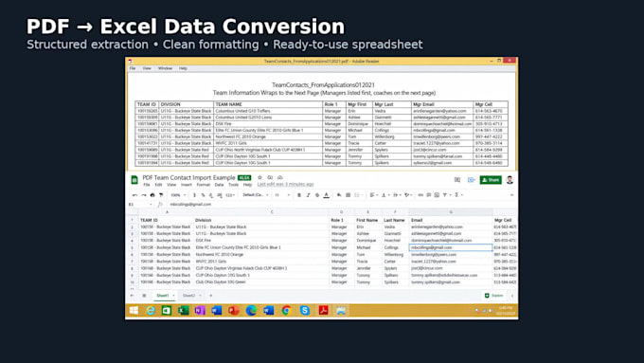This screenshot has width=644, height=363.
Task: Print the spreadsheet using the printer icon
Action: [152, 195]
